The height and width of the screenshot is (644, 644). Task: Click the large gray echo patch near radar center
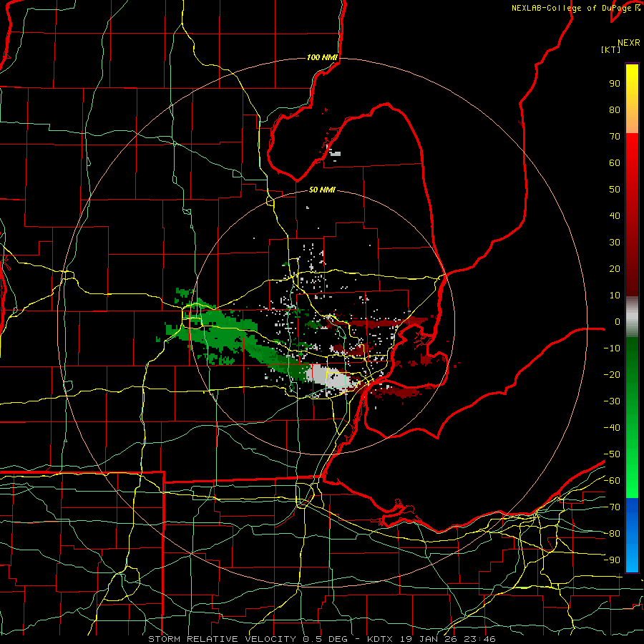pyautogui.click(x=331, y=377)
